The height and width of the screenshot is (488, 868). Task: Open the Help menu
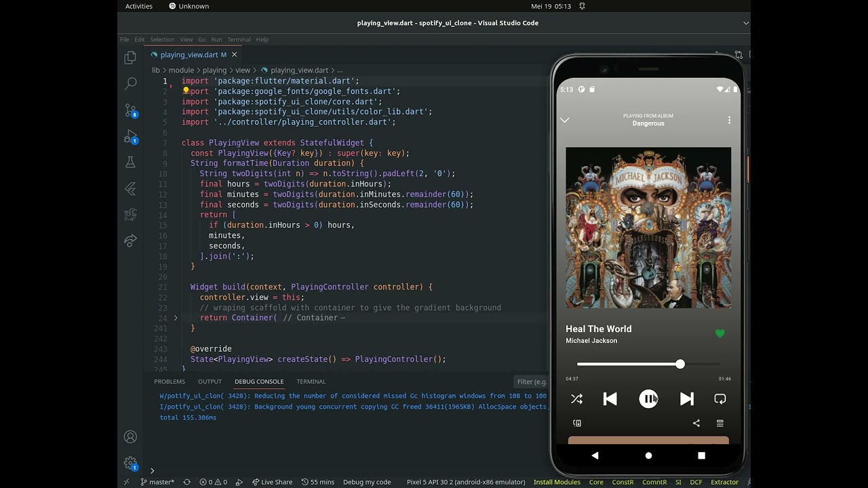tap(262, 39)
